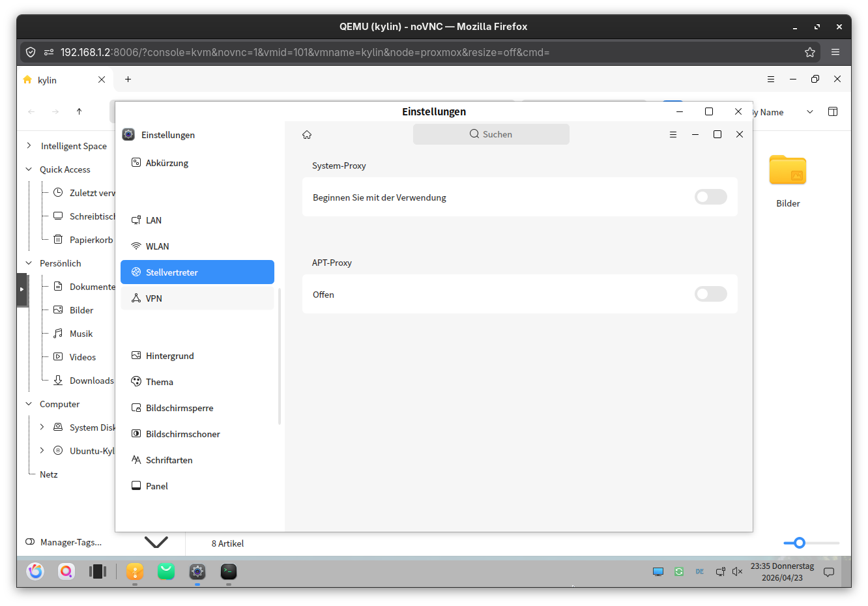The height and width of the screenshot is (606, 868).
Task: Select Netz in file manager sidebar
Action: pos(49,474)
